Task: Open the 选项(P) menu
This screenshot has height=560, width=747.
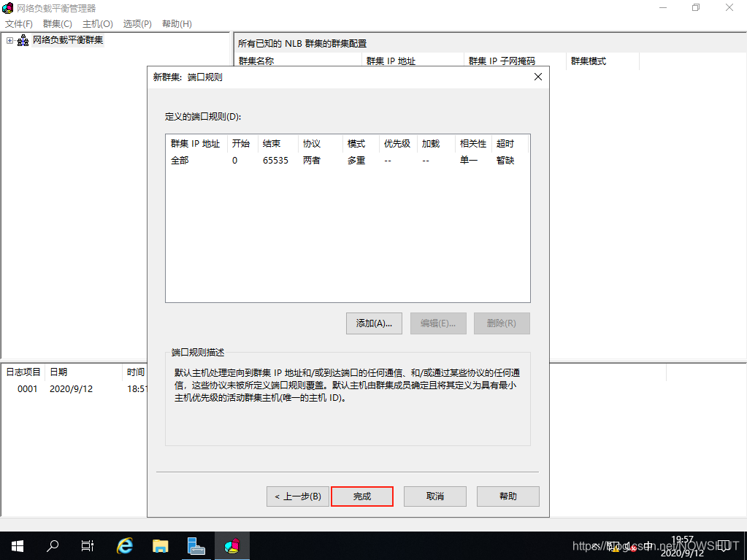Action: (x=137, y=24)
